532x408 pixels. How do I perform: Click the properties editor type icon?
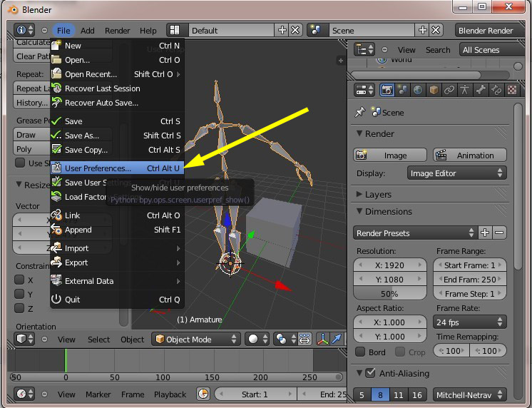coord(364,90)
